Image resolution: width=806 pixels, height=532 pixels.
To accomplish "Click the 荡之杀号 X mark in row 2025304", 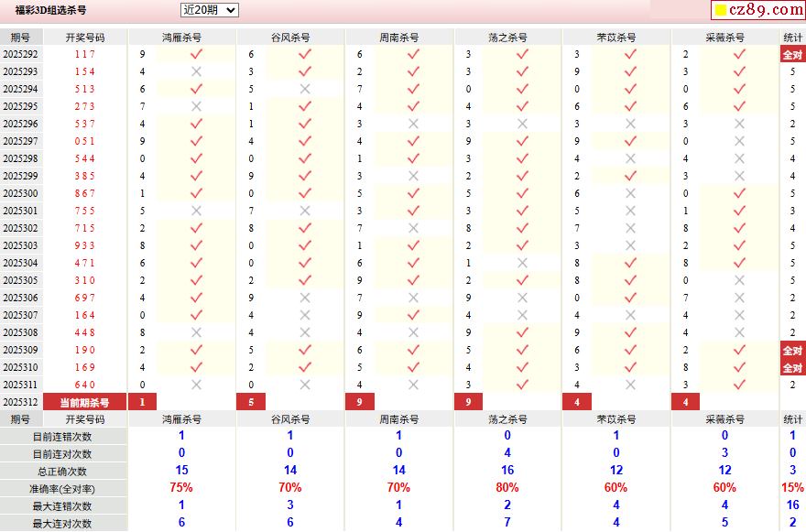I will tap(522, 263).
